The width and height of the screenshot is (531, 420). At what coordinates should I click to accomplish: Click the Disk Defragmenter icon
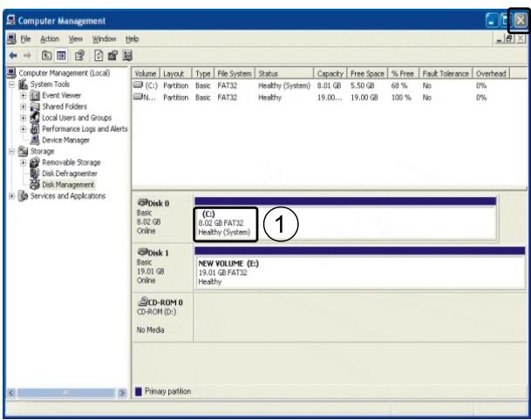click(35, 173)
